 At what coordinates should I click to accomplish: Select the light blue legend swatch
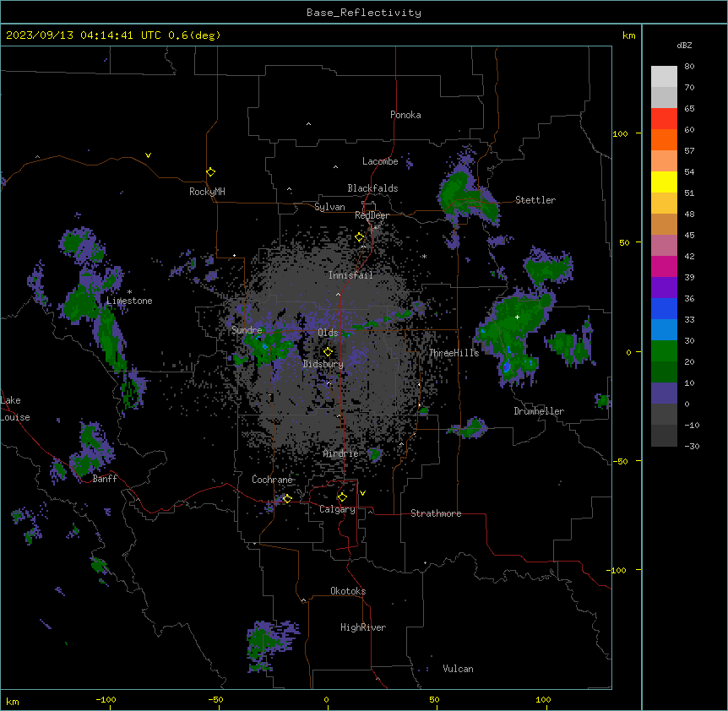pos(664,330)
